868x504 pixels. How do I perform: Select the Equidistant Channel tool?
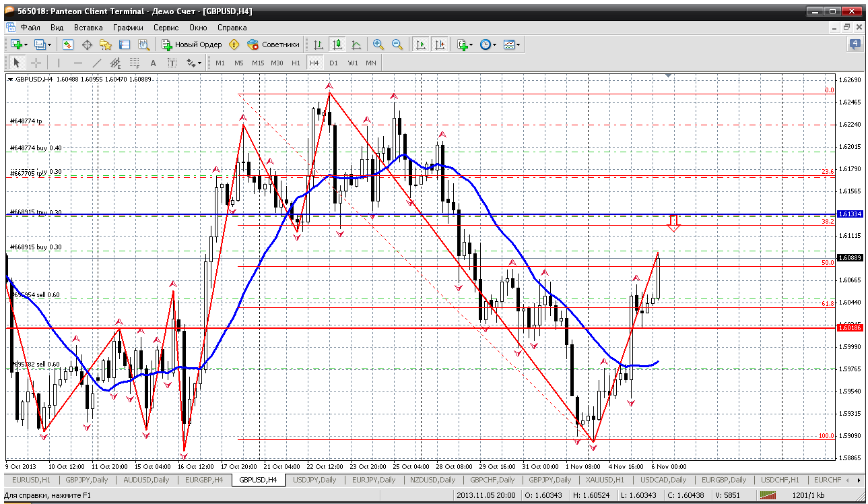pos(116,63)
